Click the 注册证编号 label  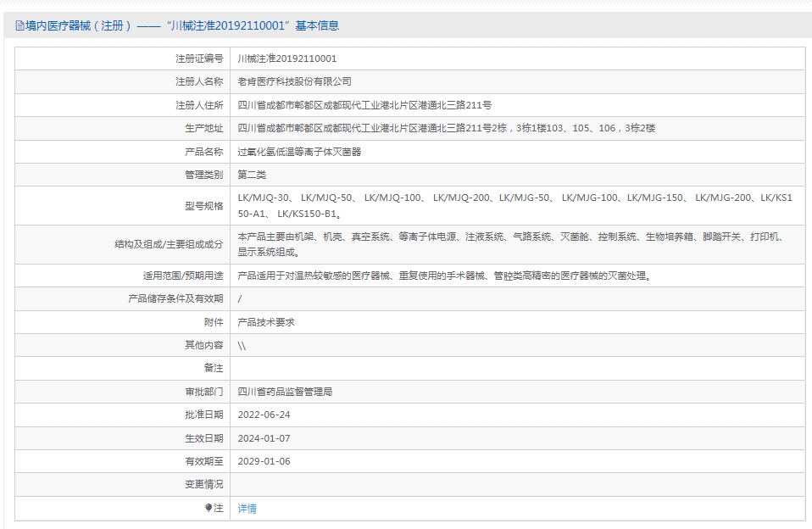point(199,58)
